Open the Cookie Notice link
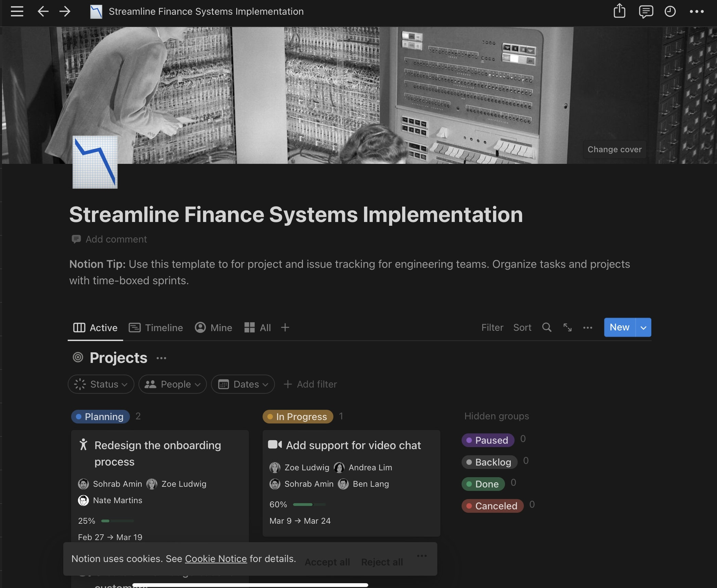 pos(216,559)
